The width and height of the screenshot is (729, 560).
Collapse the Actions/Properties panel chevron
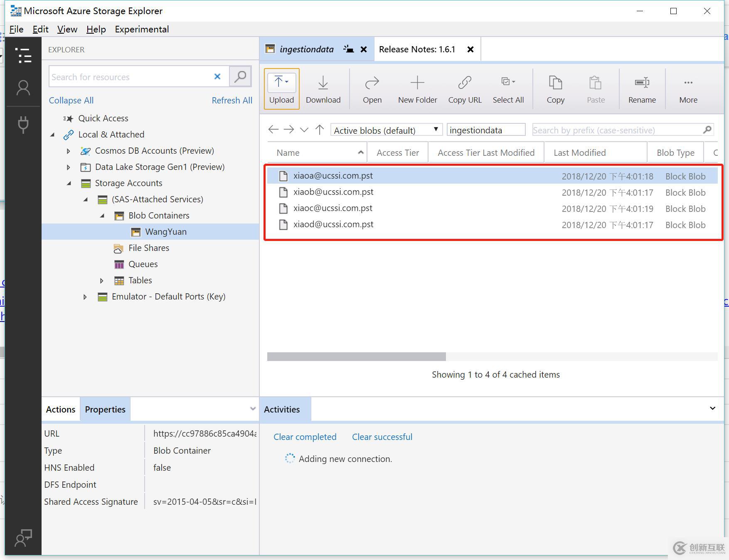click(252, 409)
